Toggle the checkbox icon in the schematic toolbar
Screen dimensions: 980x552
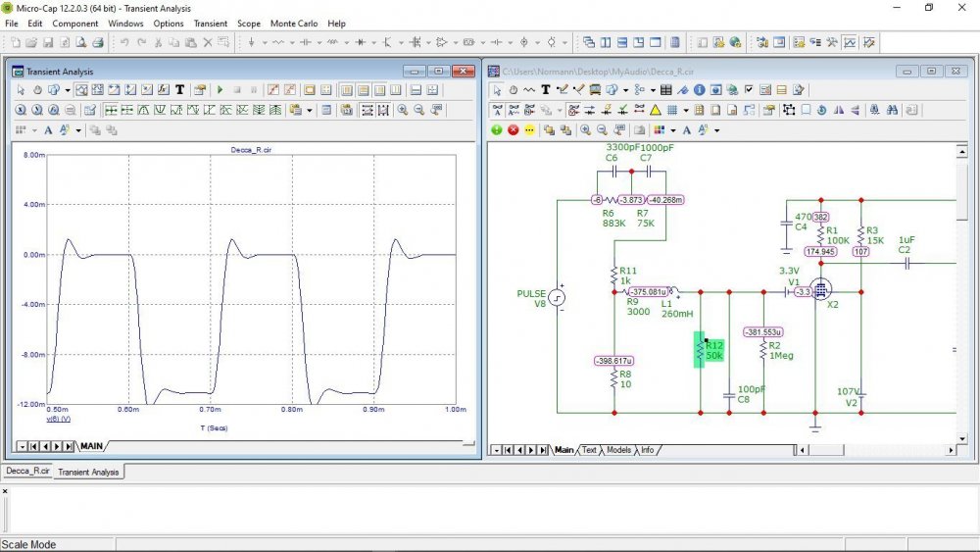749,89
